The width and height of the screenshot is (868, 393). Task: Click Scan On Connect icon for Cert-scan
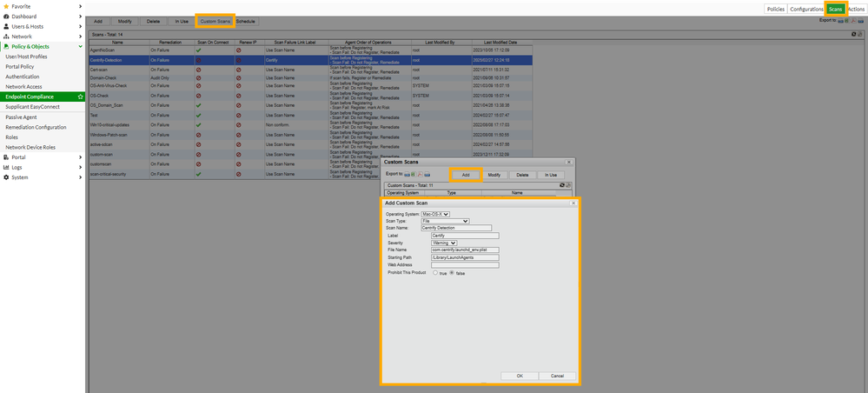[198, 70]
